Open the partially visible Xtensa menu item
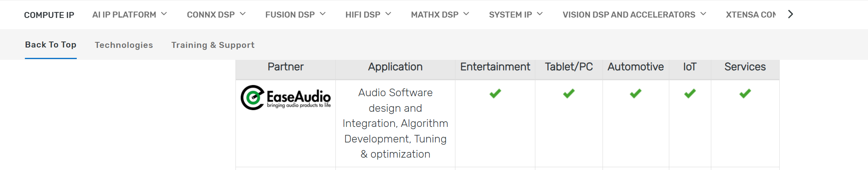The height and width of the screenshot is (170, 868). (x=750, y=15)
